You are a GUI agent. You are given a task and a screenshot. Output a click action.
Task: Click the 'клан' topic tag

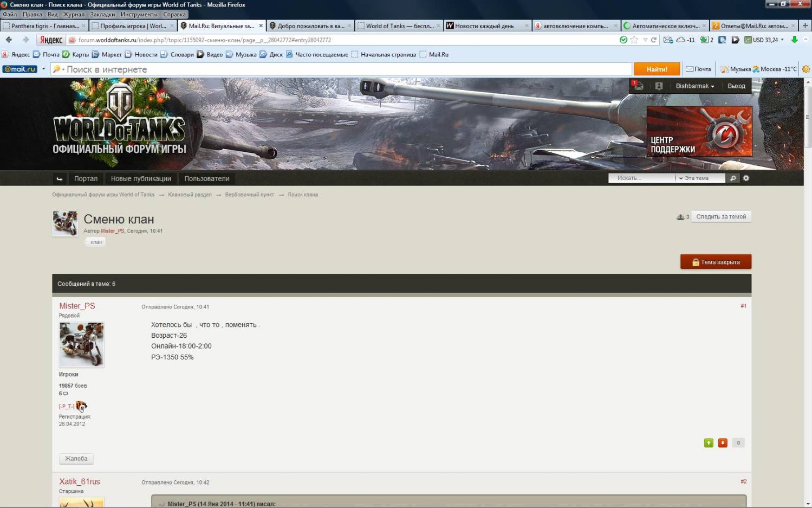coord(95,242)
